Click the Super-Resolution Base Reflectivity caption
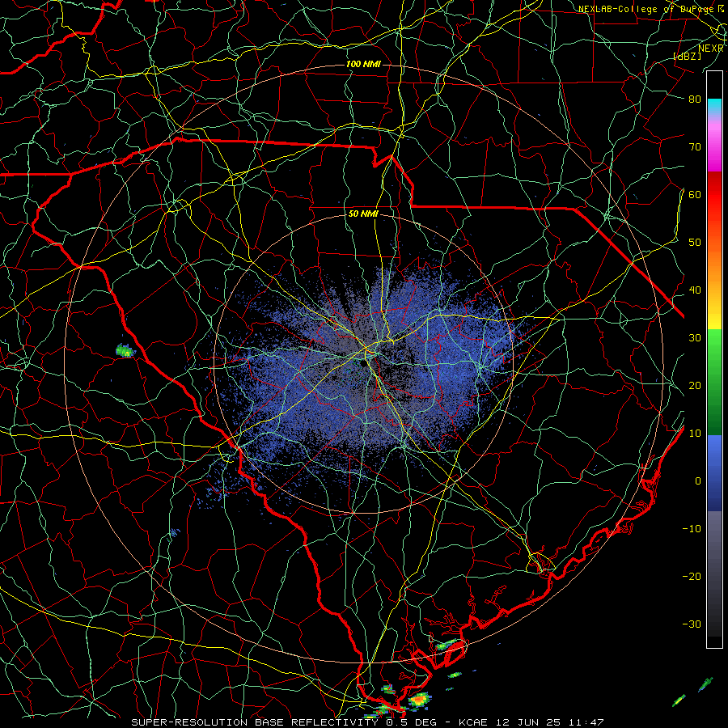The image size is (728, 728). [367, 722]
